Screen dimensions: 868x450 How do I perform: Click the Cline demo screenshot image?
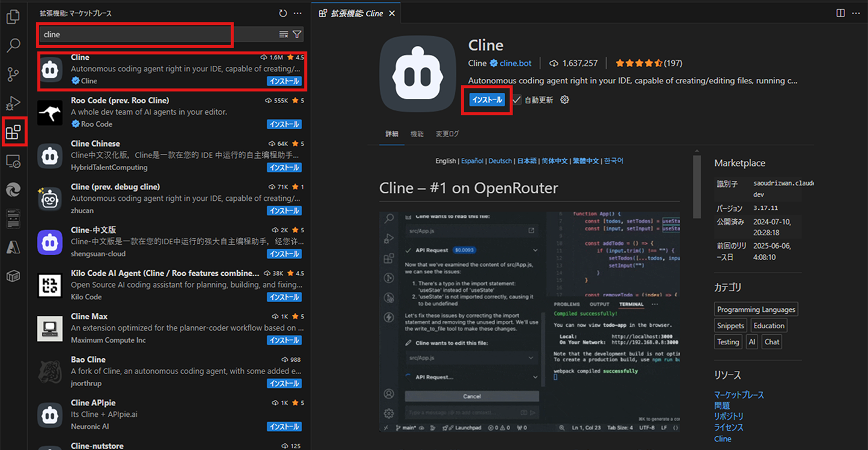point(529,322)
